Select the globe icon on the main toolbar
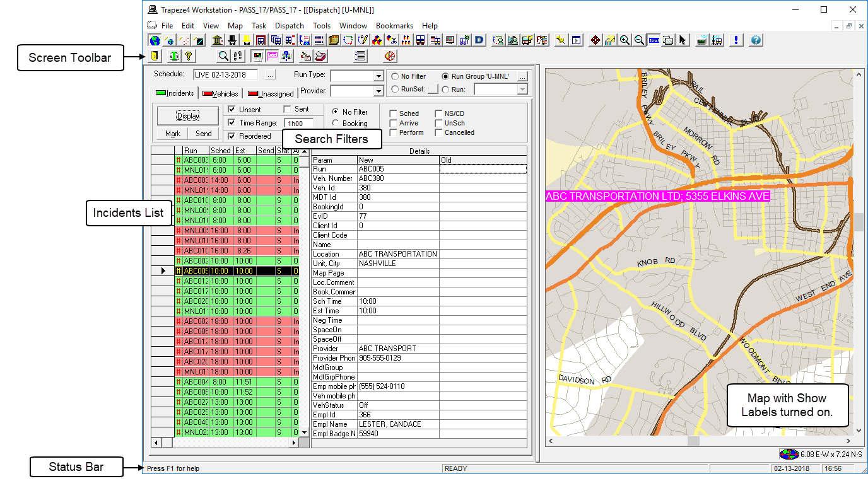 [155, 40]
